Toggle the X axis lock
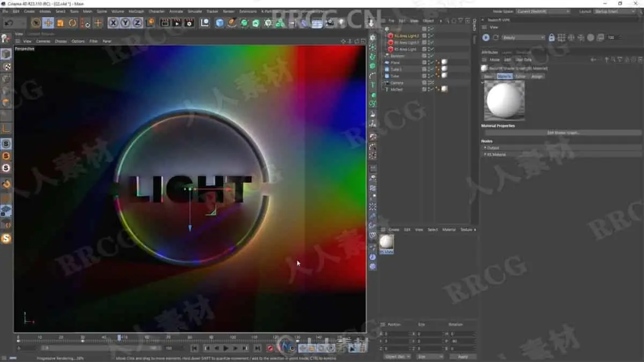644x362 pixels. [x=113, y=23]
